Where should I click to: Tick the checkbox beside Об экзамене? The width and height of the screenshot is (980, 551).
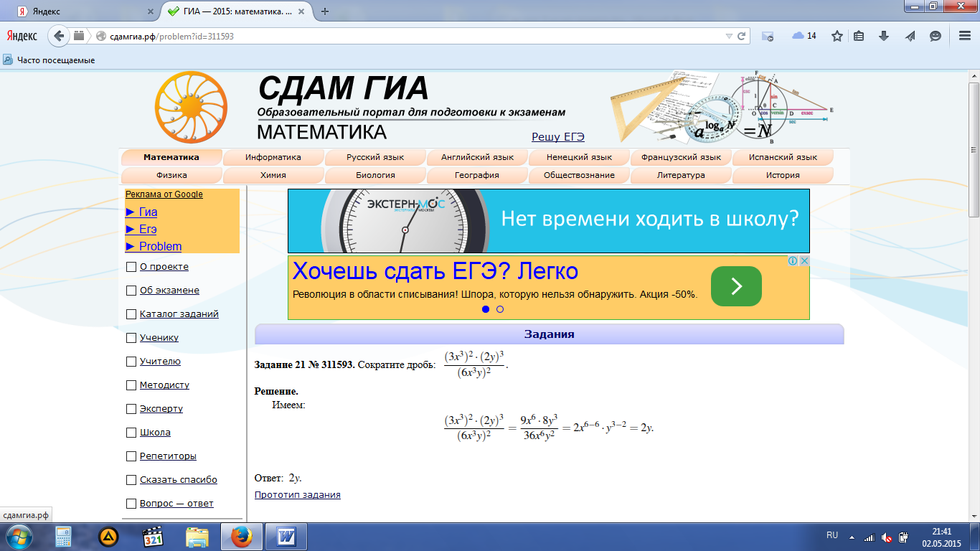pyautogui.click(x=131, y=291)
